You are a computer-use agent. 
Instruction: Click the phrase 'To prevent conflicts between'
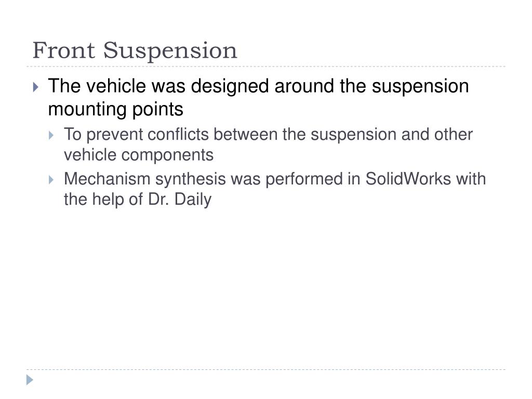pyautogui.click(x=170, y=135)
